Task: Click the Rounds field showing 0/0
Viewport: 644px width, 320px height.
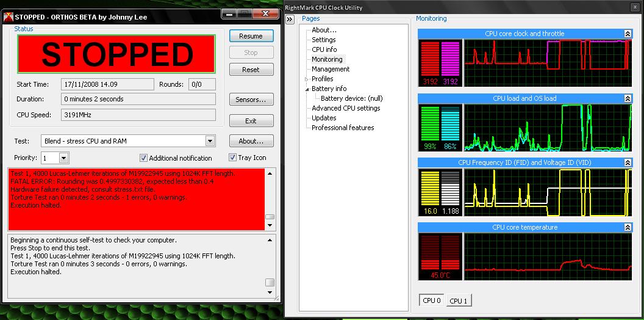Action: (202, 84)
